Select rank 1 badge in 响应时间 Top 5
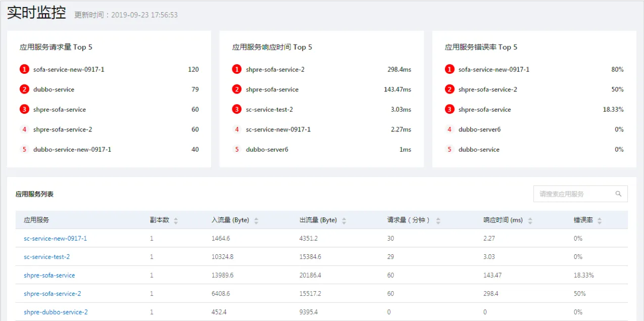 237,69
